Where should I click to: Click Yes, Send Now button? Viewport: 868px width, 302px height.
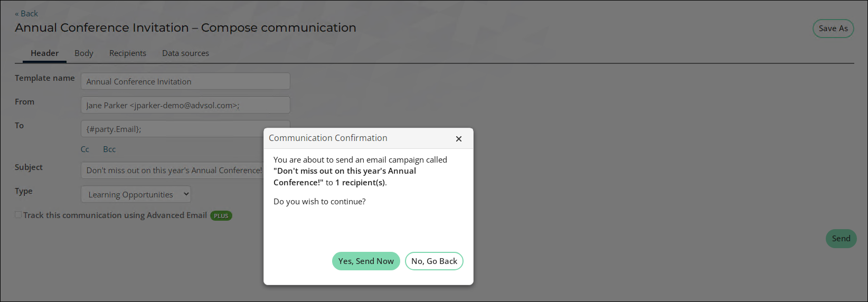point(366,261)
